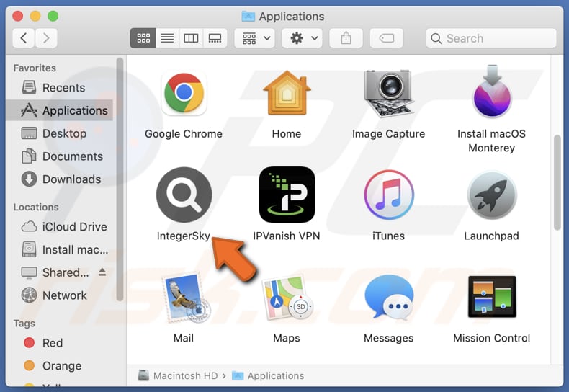Image resolution: width=569 pixels, height=392 pixels.
Task: Click the Tags section heading
Action: (x=24, y=323)
